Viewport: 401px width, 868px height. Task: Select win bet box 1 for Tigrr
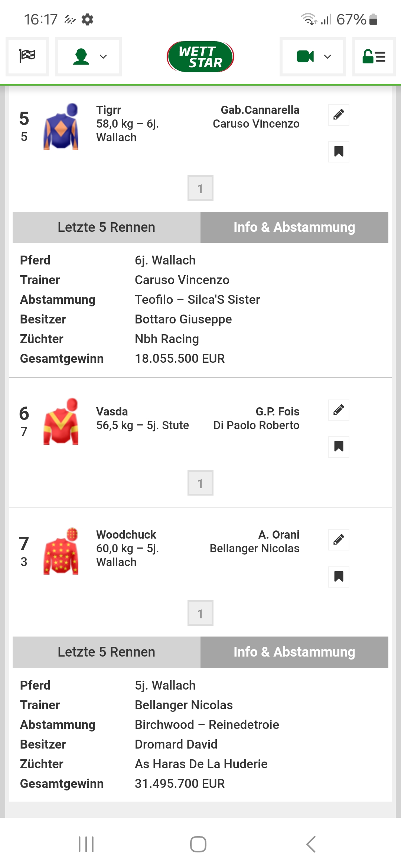200,188
